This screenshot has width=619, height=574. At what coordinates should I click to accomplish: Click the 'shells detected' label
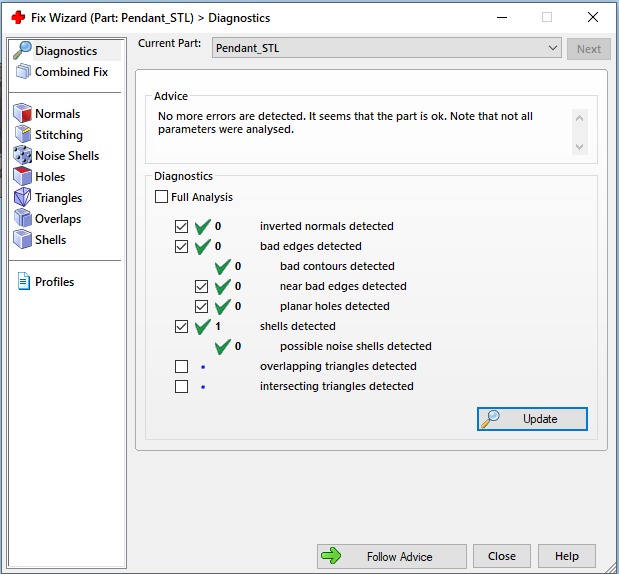pyautogui.click(x=297, y=326)
